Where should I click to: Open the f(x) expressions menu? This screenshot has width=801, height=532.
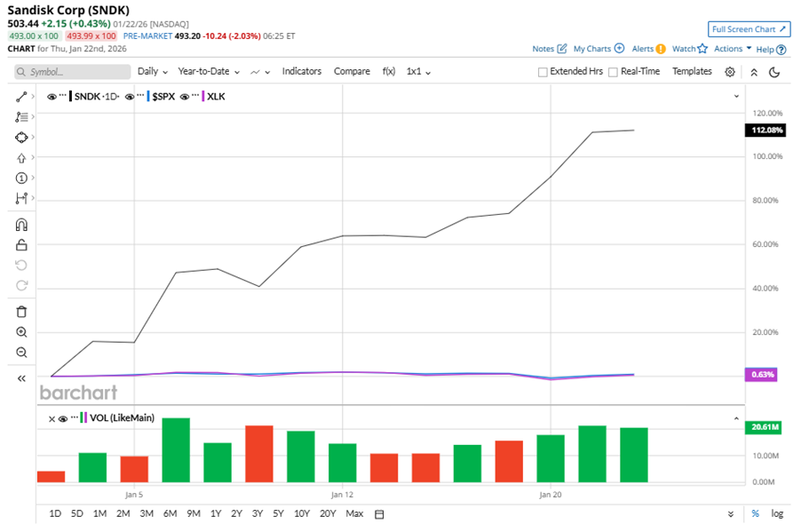click(389, 72)
